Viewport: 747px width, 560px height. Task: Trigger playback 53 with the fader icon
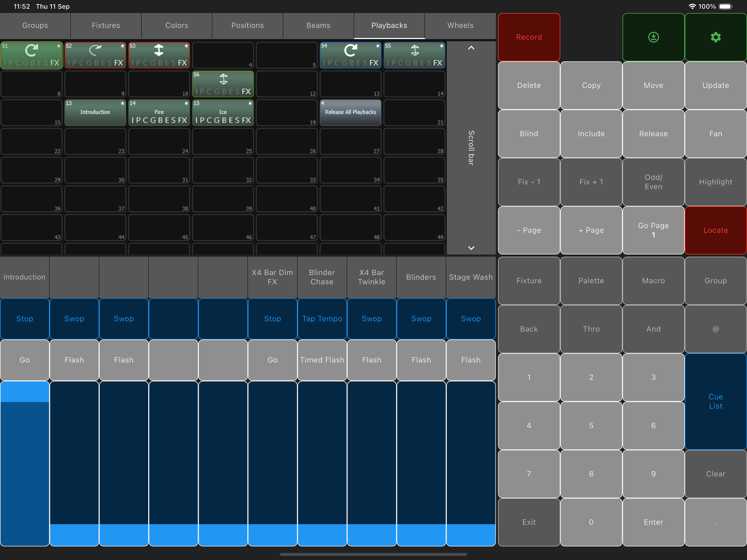159,55
